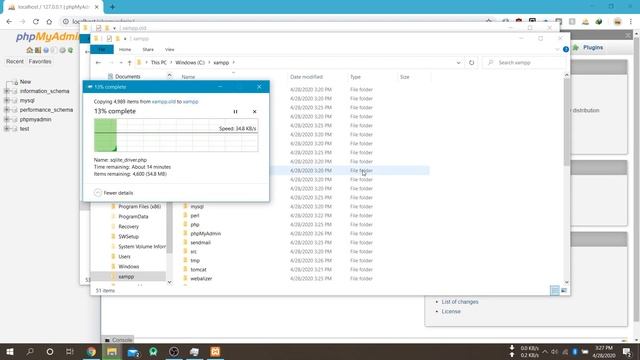Collapse the dialog with Fewer details

(x=113, y=193)
